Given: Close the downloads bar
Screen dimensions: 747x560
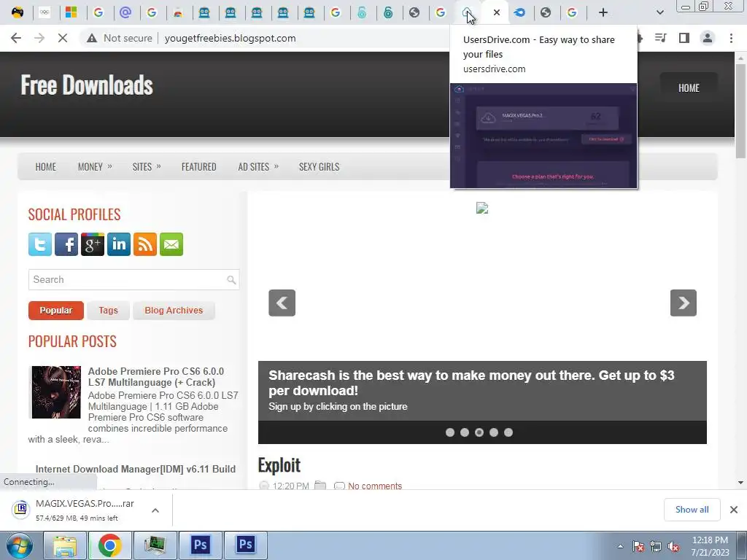Looking at the screenshot, I should click(734, 510).
